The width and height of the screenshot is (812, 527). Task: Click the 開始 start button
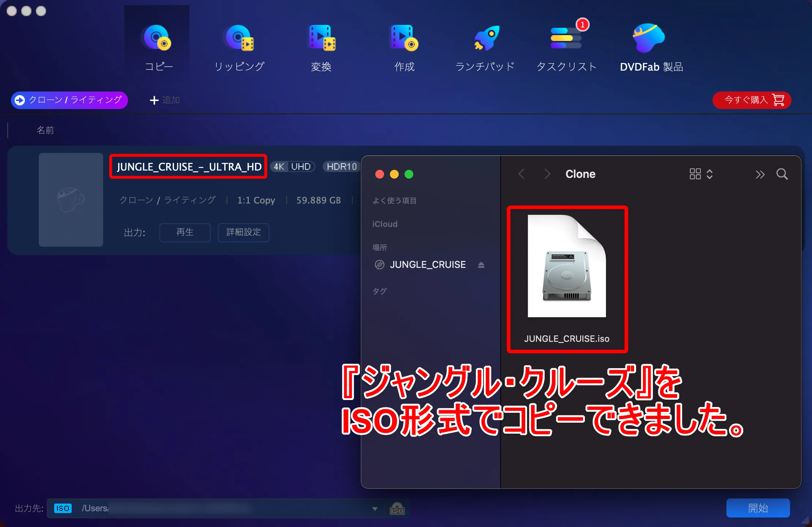(758, 508)
